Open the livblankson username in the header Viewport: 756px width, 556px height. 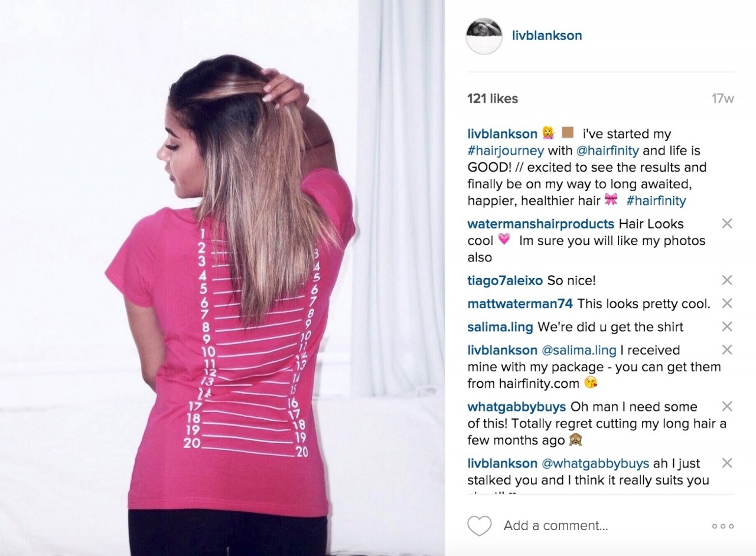[x=547, y=35]
